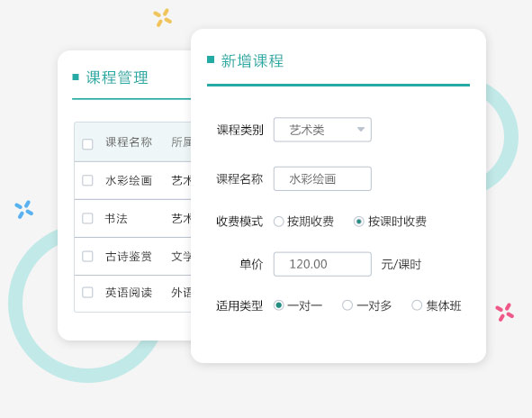Choose the 一对多 applicable type option

click(347, 305)
